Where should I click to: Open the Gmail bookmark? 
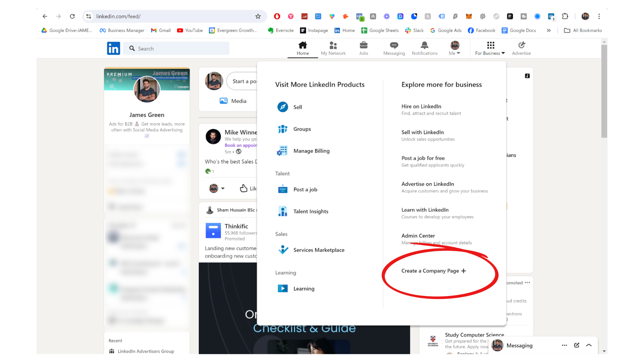tap(161, 31)
